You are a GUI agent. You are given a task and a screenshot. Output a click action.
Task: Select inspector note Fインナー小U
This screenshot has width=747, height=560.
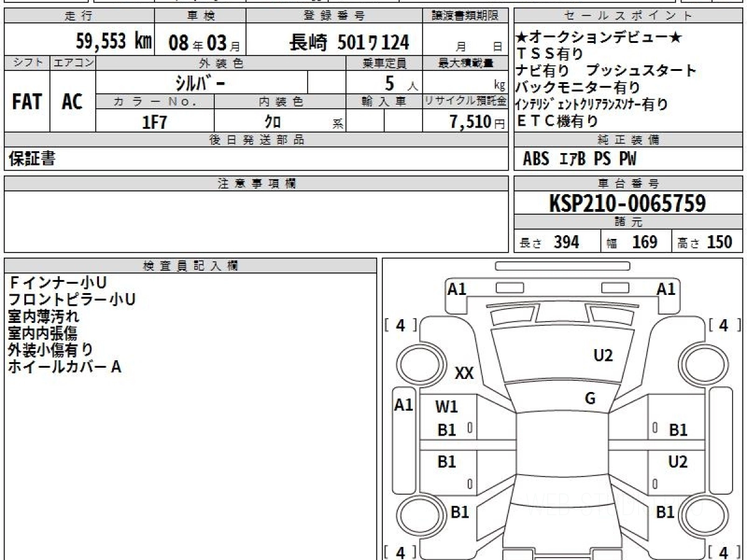click(x=57, y=282)
